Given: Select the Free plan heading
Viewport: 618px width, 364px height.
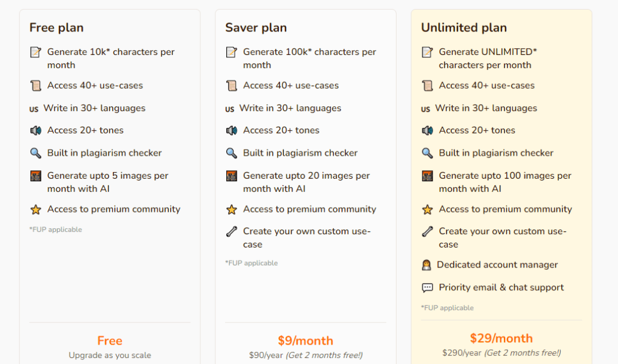Looking at the screenshot, I should [56, 28].
